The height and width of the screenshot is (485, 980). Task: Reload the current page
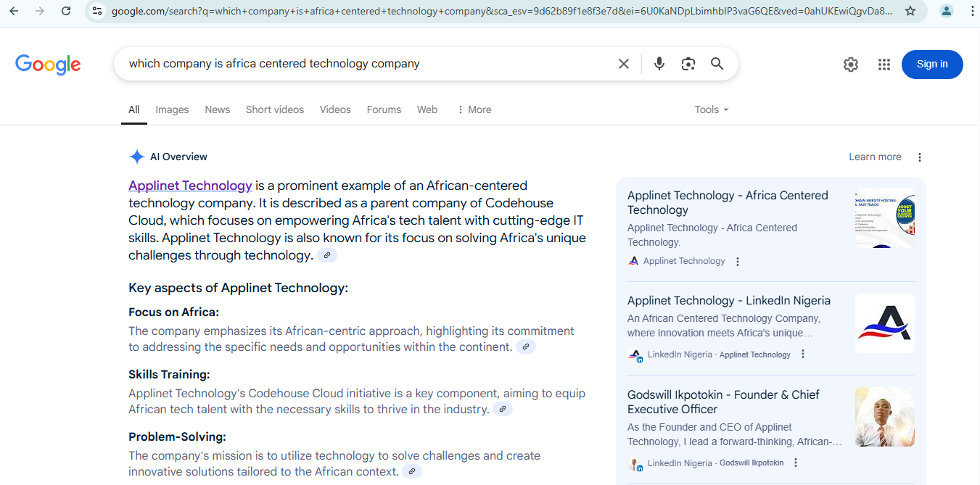tap(66, 11)
